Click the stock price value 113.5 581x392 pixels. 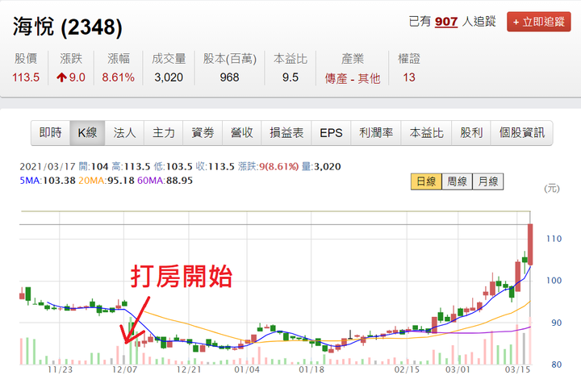[x=26, y=77]
